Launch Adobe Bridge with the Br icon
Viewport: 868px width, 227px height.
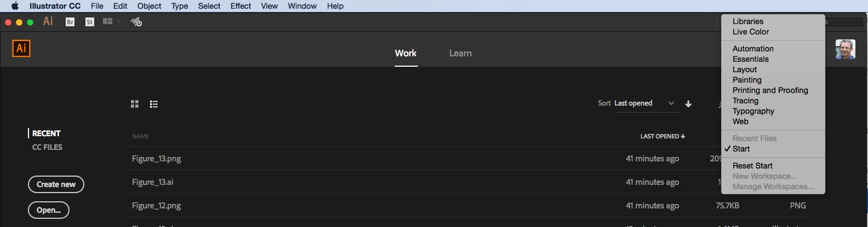point(70,22)
